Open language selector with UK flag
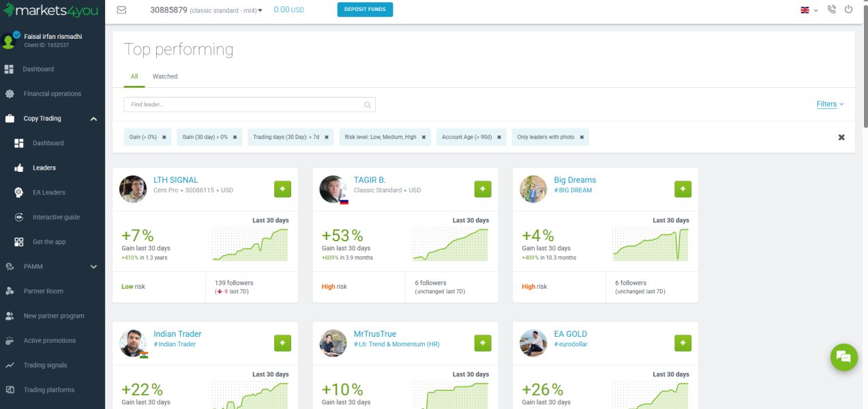Screen dimensions: 868x409 coord(809,10)
